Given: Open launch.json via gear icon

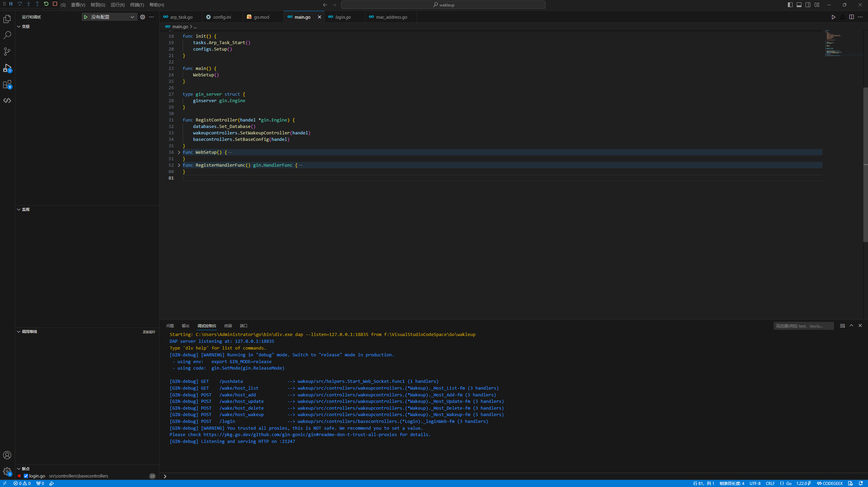Looking at the screenshot, I should [143, 17].
